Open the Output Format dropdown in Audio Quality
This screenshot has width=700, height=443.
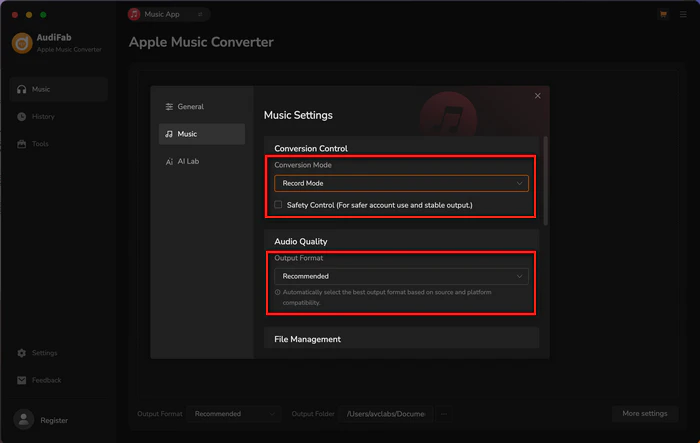click(x=401, y=276)
